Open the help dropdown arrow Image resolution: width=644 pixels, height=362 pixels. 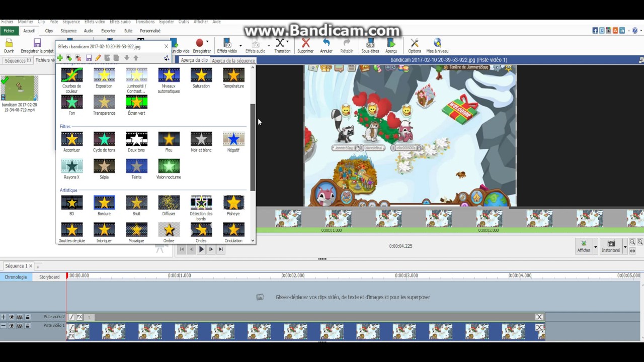(640, 31)
